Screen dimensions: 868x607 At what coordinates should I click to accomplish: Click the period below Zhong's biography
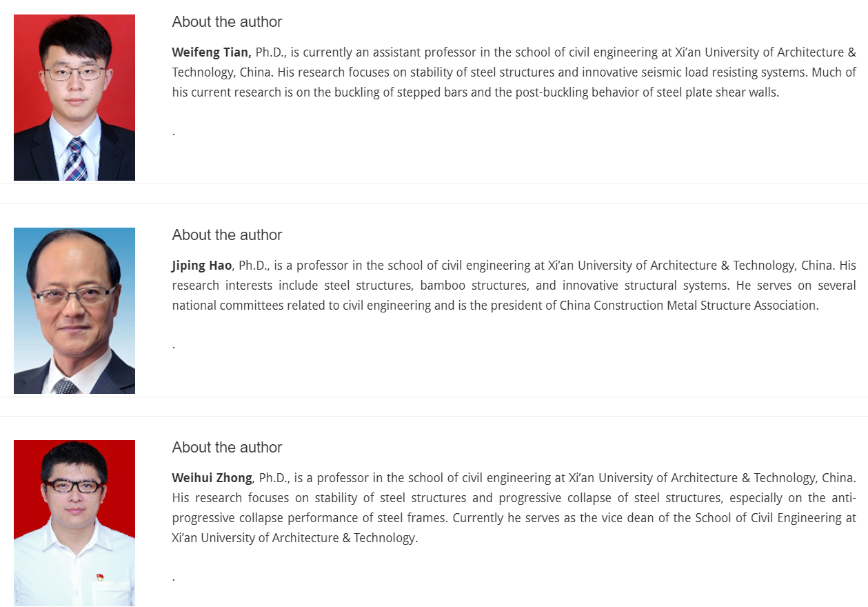click(x=174, y=578)
